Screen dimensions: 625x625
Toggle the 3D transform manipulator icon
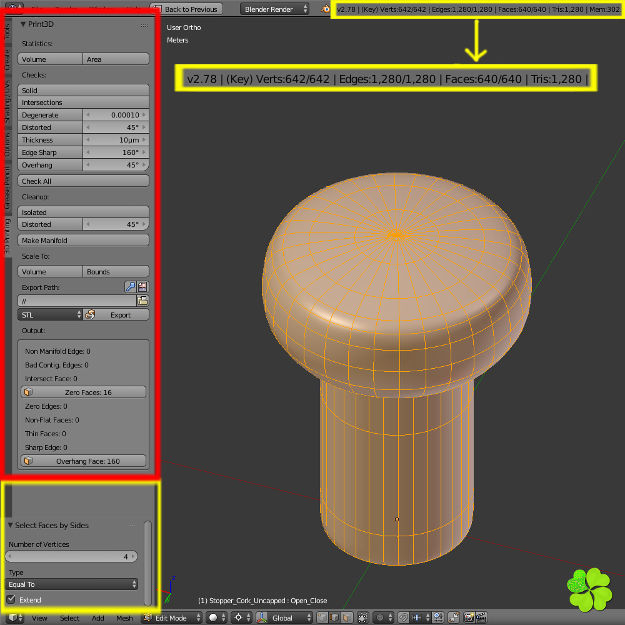tap(262, 618)
